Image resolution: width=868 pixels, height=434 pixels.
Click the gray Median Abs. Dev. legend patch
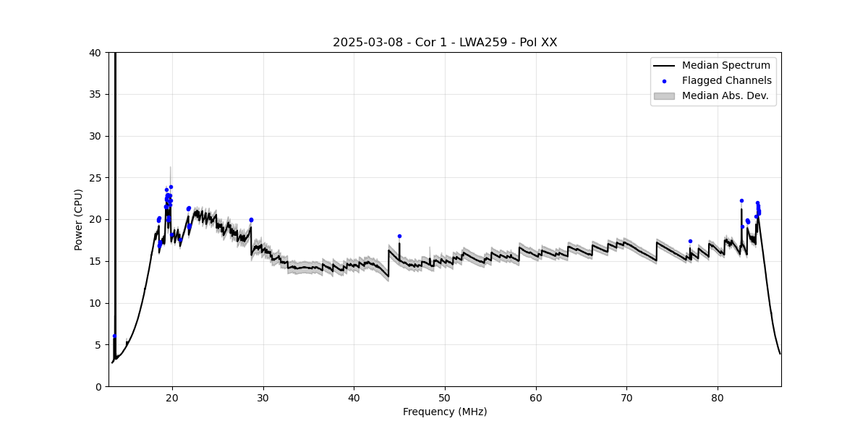tap(664, 95)
